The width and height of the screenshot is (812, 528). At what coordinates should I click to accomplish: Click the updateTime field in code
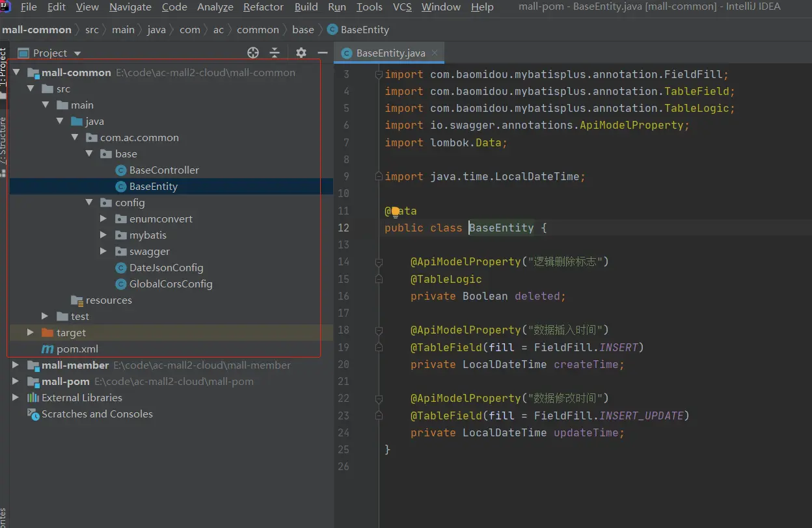[586, 432]
